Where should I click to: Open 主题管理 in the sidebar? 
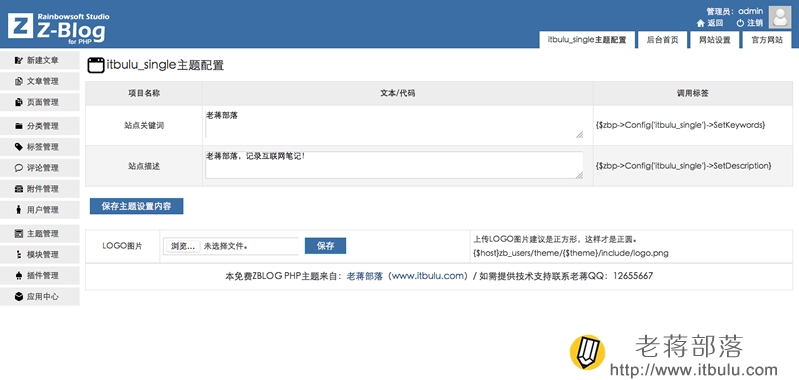(x=40, y=233)
